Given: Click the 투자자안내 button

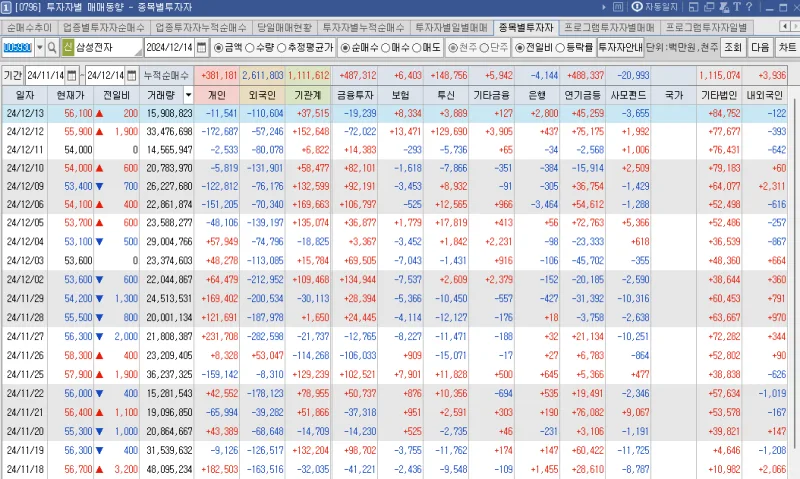Looking at the screenshot, I should (620, 47).
